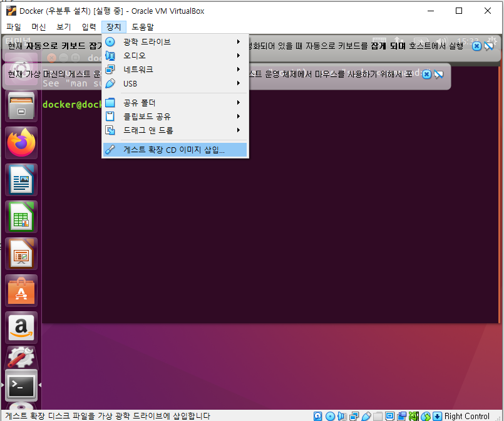The width and height of the screenshot is (504, 421).
Task: Click the green CPU execution status icon
Action: [x=414, y=416]
